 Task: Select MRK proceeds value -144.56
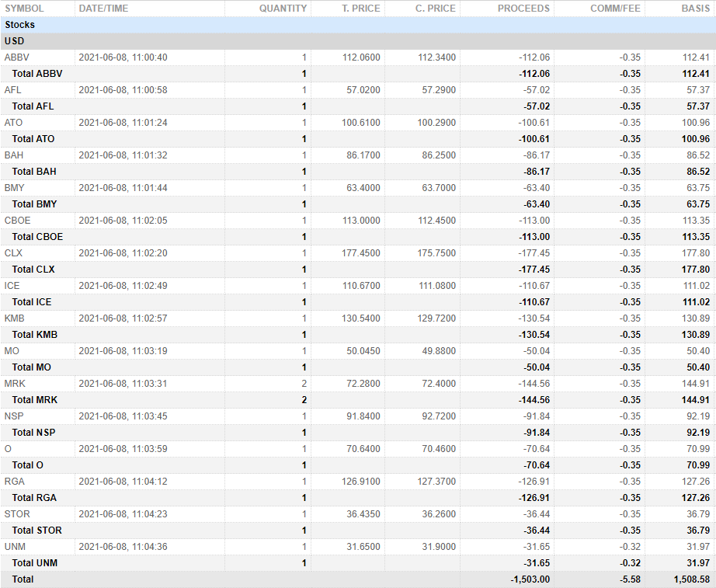534,384
